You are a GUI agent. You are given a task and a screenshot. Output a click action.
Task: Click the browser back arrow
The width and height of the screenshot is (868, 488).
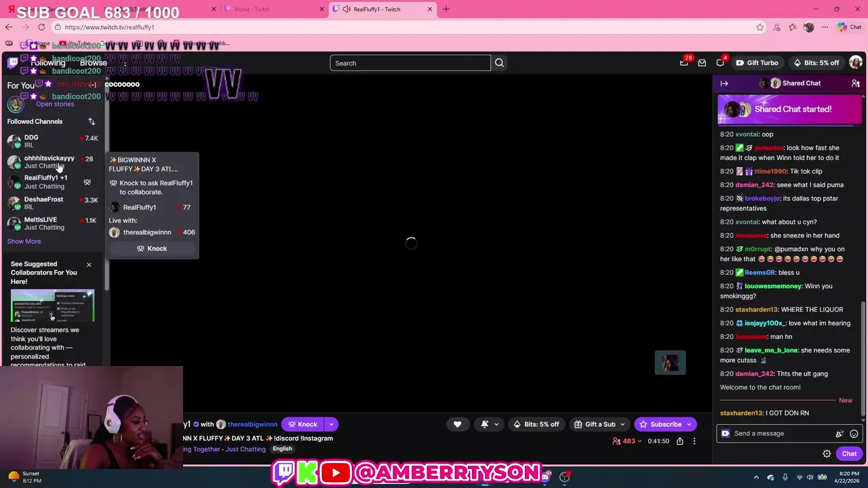[9, 27]
